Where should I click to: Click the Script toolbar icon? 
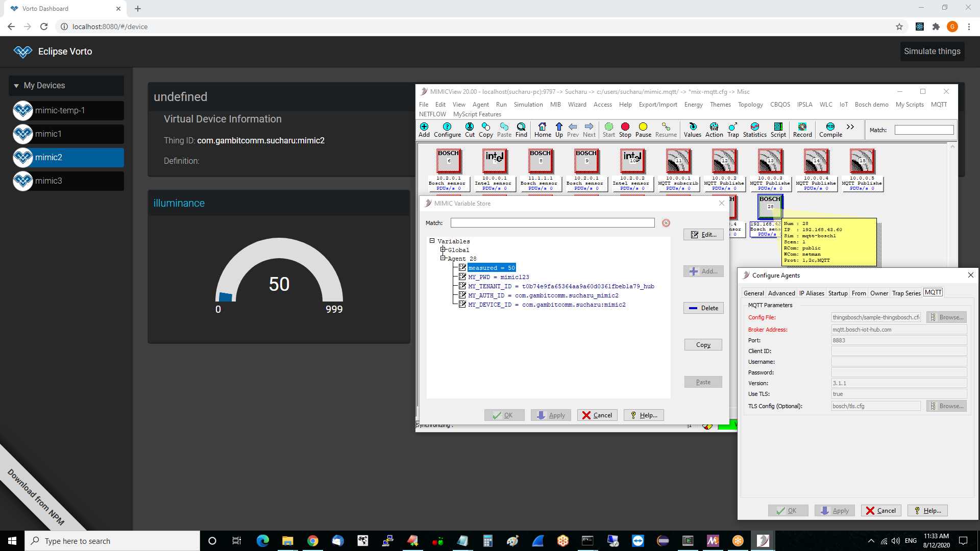pos(778,130)
